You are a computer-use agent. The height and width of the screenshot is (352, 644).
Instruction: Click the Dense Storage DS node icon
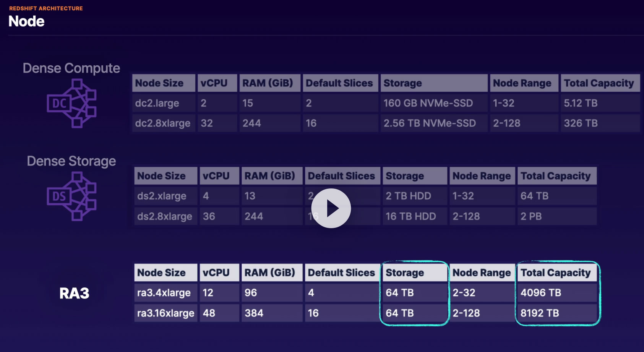coord(71,196)
